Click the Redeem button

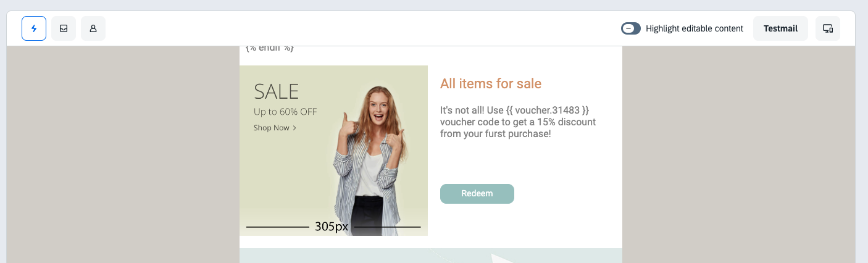(x=477, y=193)
